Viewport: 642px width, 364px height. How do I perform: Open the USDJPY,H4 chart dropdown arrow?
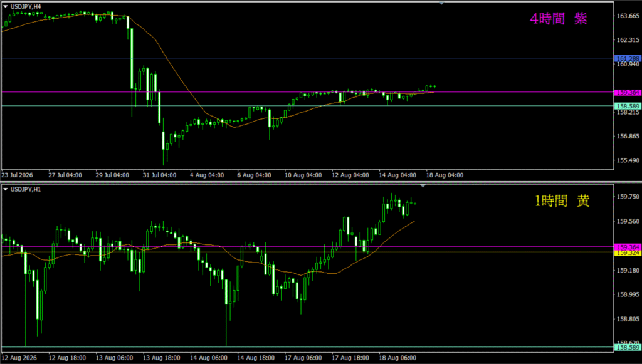coord(5,6)
